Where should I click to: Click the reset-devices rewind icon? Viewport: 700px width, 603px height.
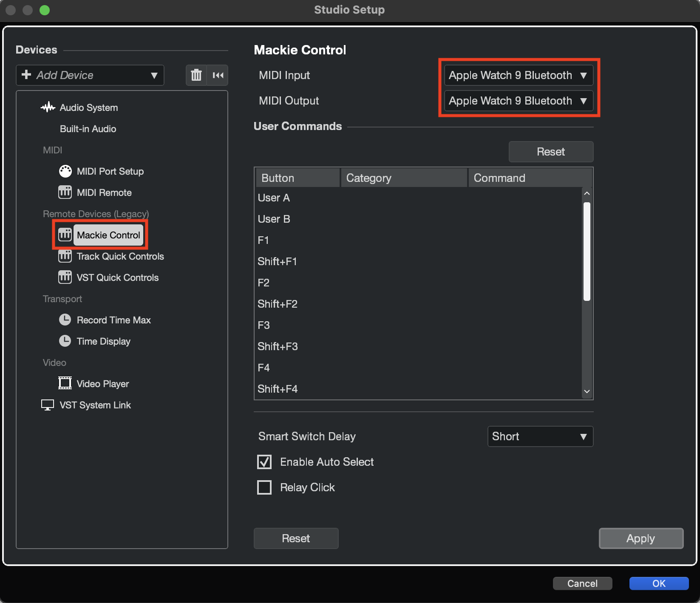pos(218,75)
